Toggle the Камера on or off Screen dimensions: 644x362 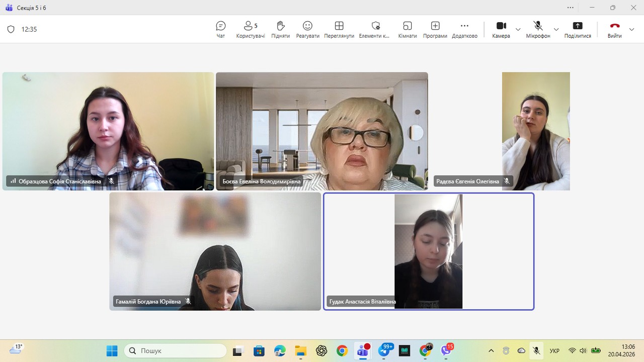tap(501, 29)
